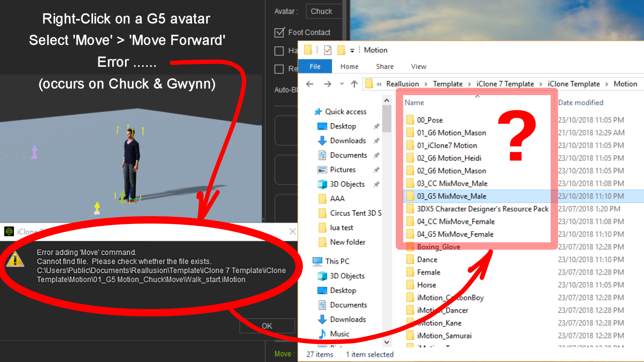Go up one folder level

pyautogui.click(x=354, y=84)
